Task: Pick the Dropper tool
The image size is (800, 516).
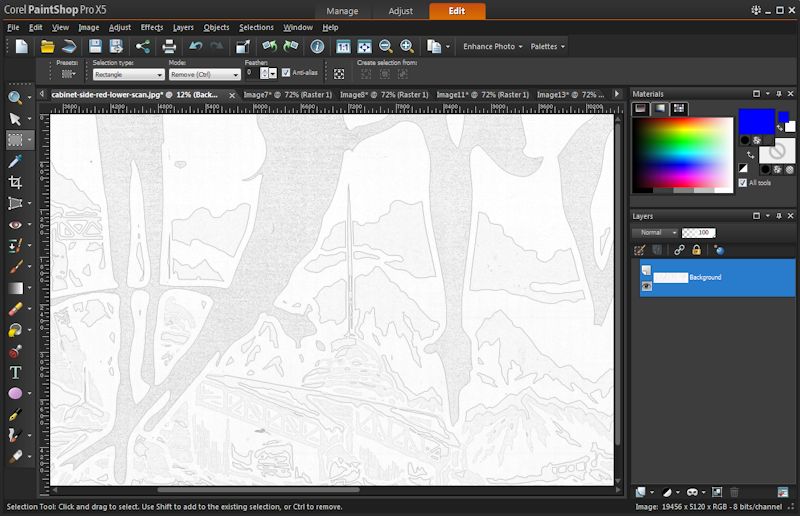Action: click(x=15, y=161)
